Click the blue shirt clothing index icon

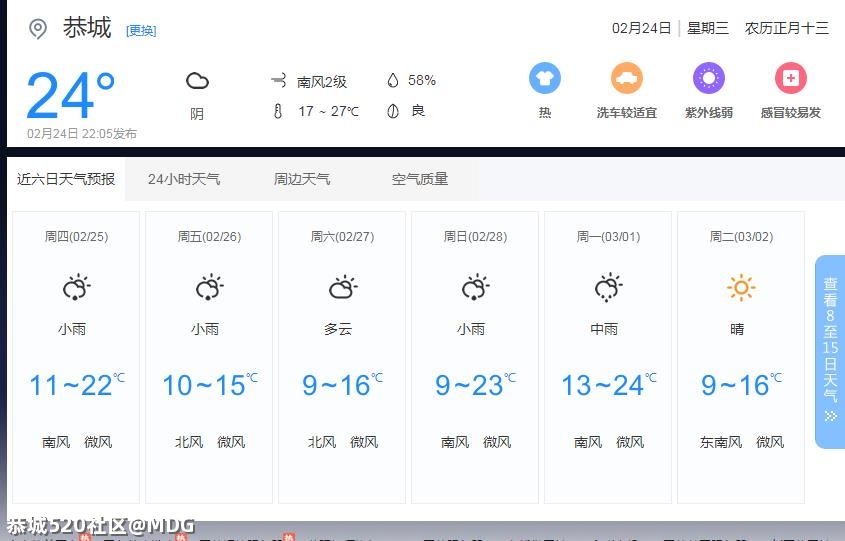pyautogui.click(x=544, y=78)
